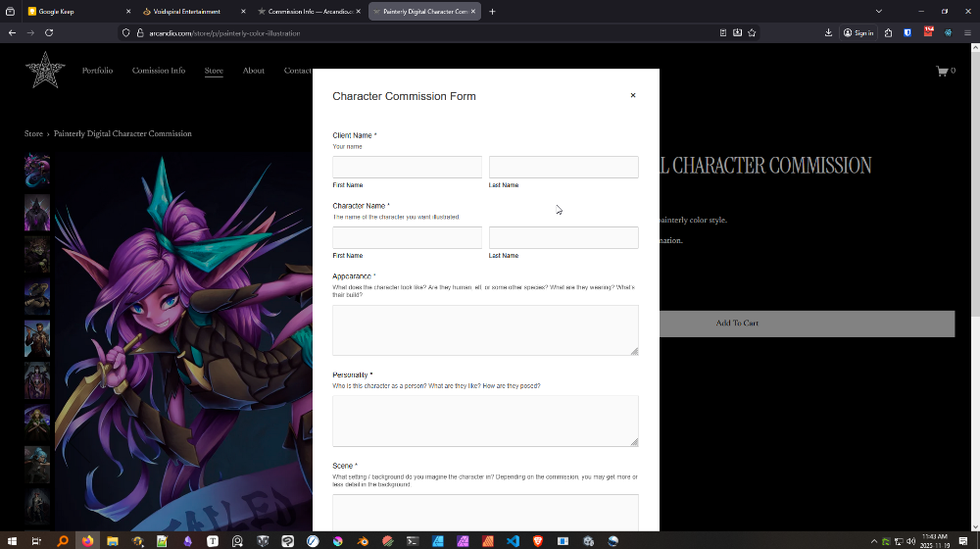
Task: Open Task View on the taskbar
Action: tap(36, 541)
